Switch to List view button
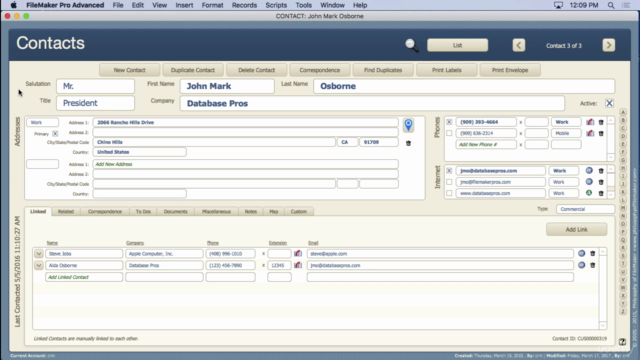Screen dimensions: 640x360 click(x=457, y=45)
